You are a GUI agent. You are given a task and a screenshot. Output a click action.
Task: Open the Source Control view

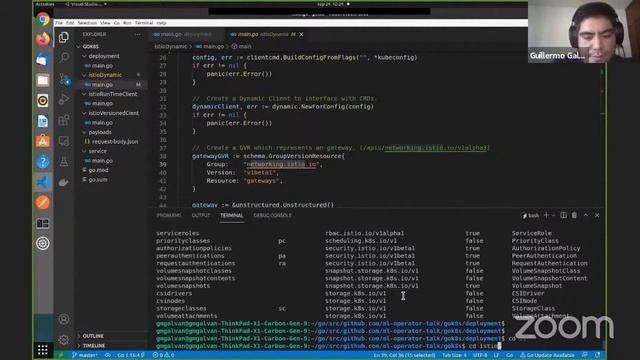[x=64, y=78]
